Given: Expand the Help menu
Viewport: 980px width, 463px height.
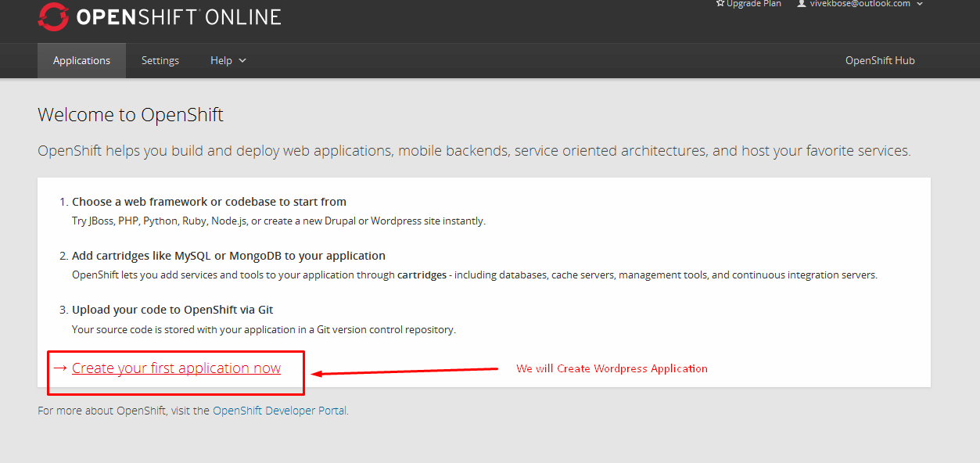Looking at the screenshot, I should point(228,60).
